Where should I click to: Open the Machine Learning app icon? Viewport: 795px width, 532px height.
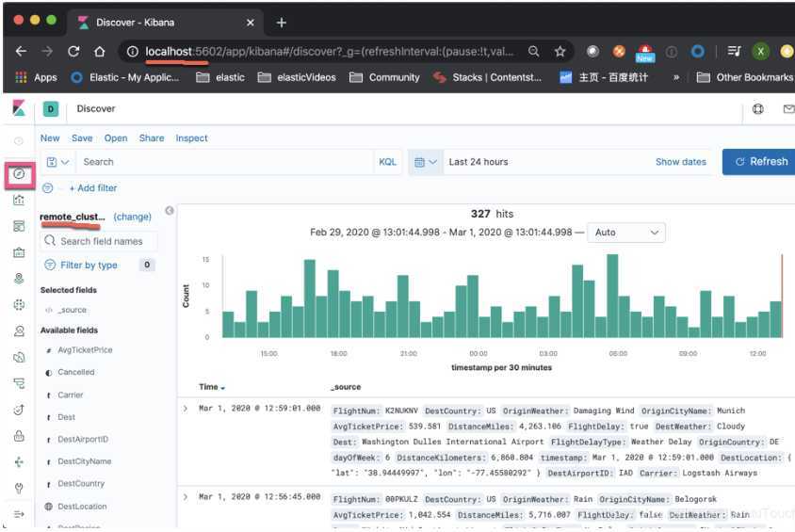click(19, 304)
